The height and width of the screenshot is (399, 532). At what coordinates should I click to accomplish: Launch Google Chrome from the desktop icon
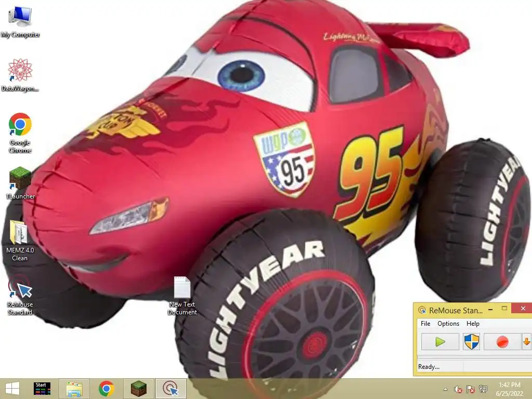pyautogui.click(x=20, y=132)
